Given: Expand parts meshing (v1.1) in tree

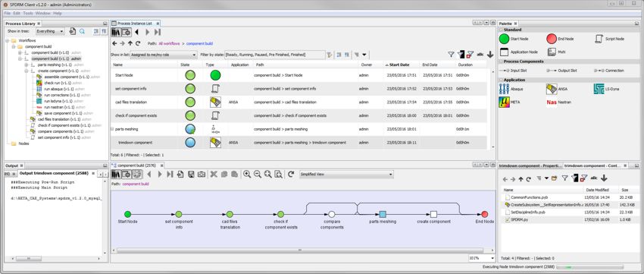Looking at the screenshot, I should coord(27,65).
